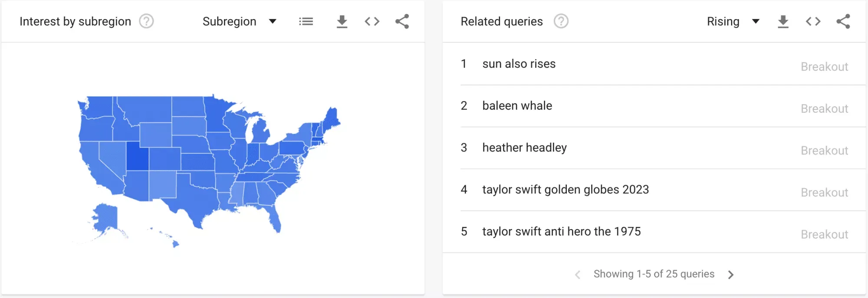Open 'taylor swift anti hero the 1975'
Image resolution: width=868 pixels, height=298 pixels.
point(561,232)
